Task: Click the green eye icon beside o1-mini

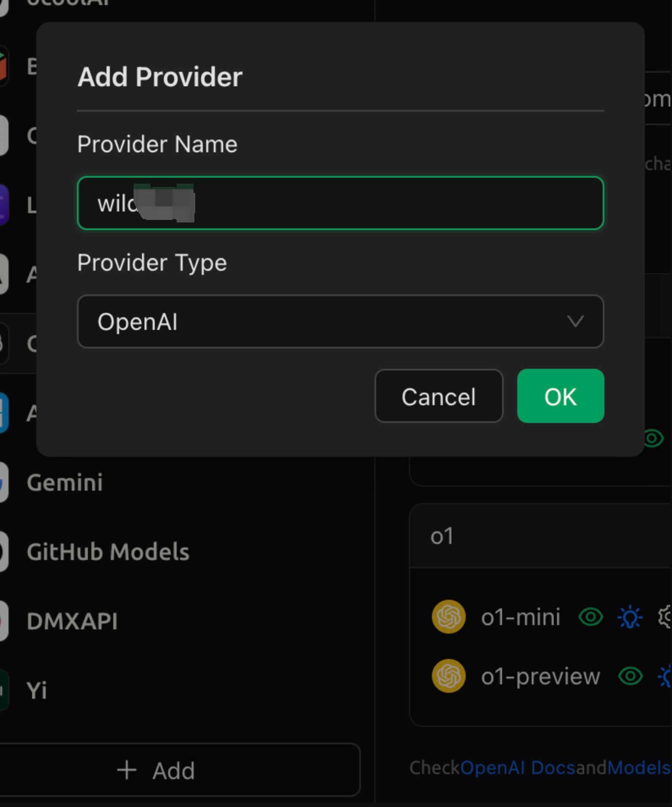Action: 590,617
